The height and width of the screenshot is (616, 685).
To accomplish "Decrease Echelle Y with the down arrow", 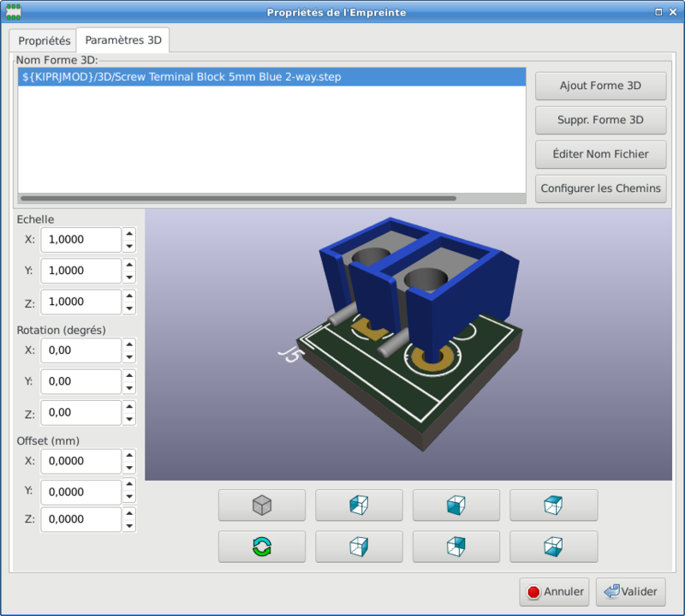I will (129, 278).
